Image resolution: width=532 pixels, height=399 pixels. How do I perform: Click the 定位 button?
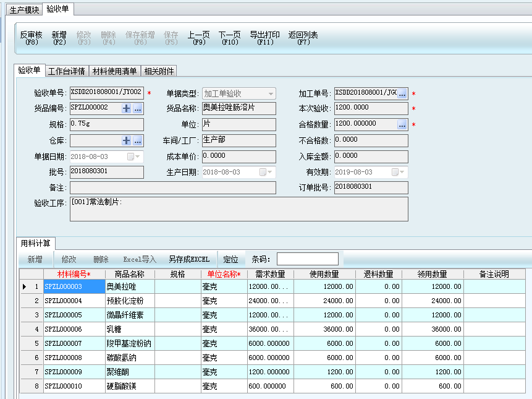tap(230, 259)
